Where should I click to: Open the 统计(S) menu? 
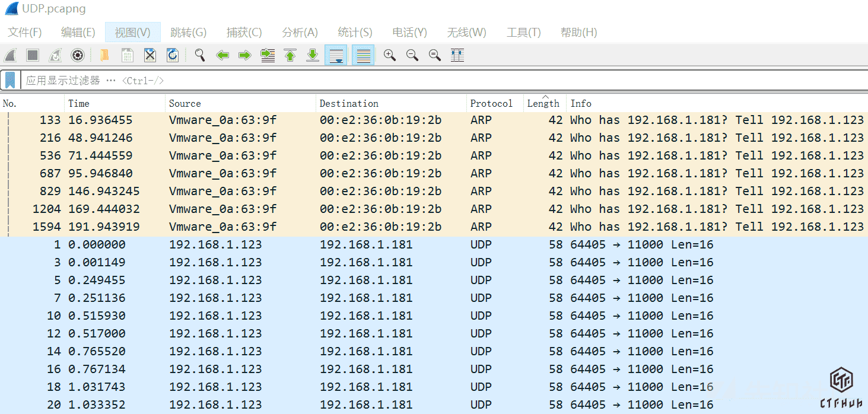(355, 32)
